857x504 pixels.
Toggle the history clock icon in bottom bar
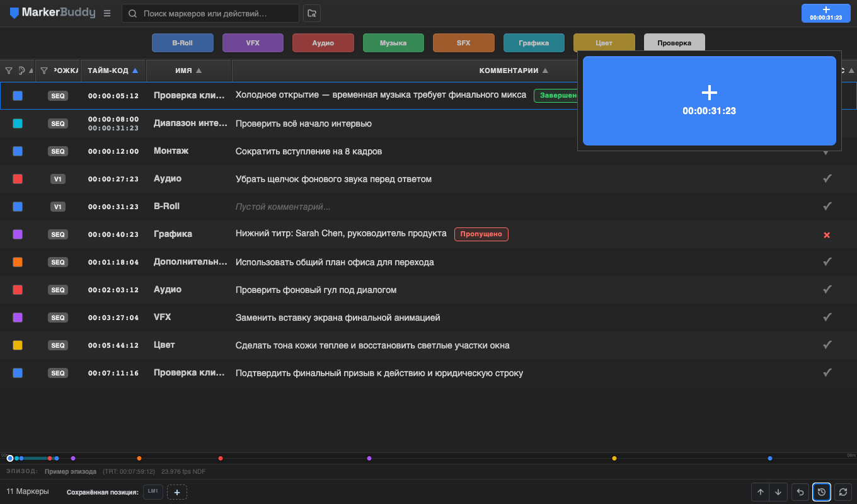[822, 492]
